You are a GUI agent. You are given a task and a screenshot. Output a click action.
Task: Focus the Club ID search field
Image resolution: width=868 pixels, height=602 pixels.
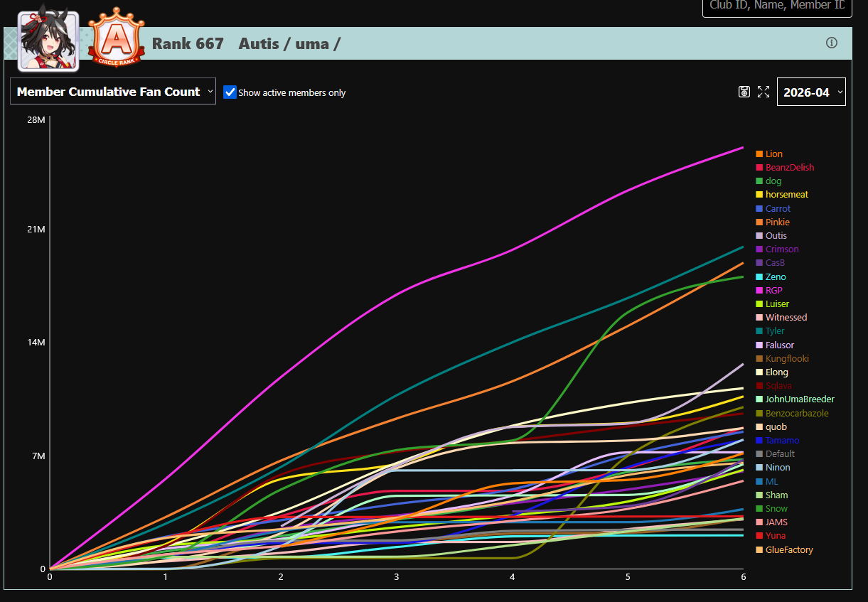tap(777, 6)
